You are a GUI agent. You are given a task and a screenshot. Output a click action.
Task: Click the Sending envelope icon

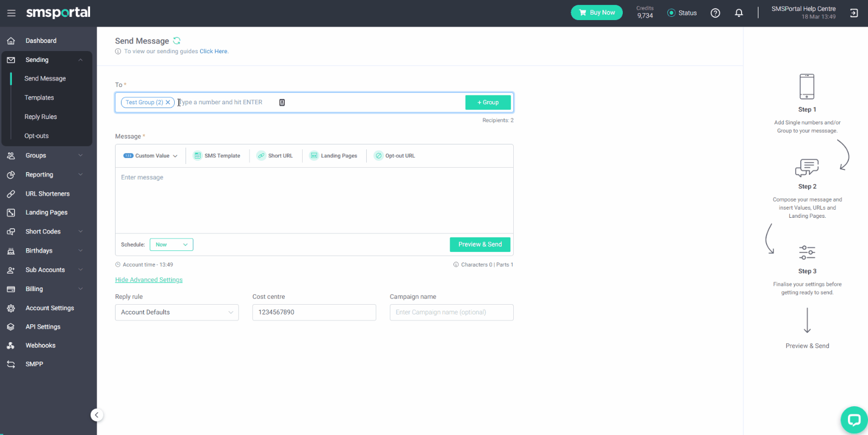[11, 60]
